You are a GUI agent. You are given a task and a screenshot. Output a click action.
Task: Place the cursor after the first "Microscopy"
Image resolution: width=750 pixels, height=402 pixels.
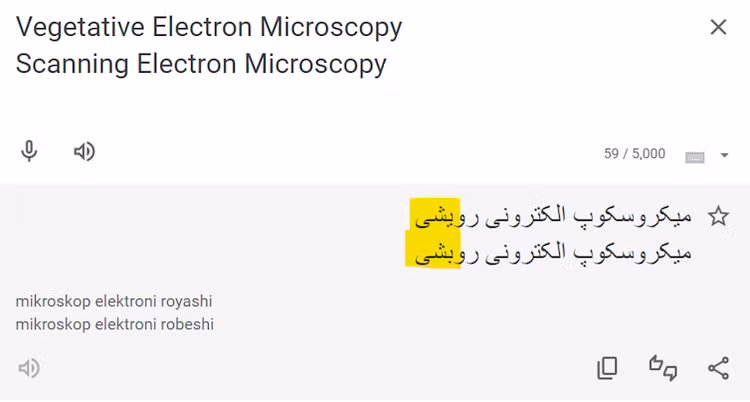click(403, 27)
